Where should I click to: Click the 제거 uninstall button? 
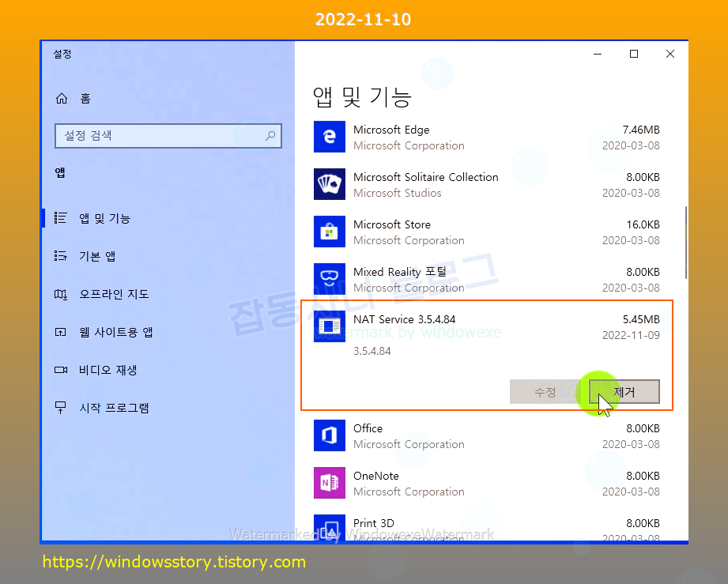(624, 392)
